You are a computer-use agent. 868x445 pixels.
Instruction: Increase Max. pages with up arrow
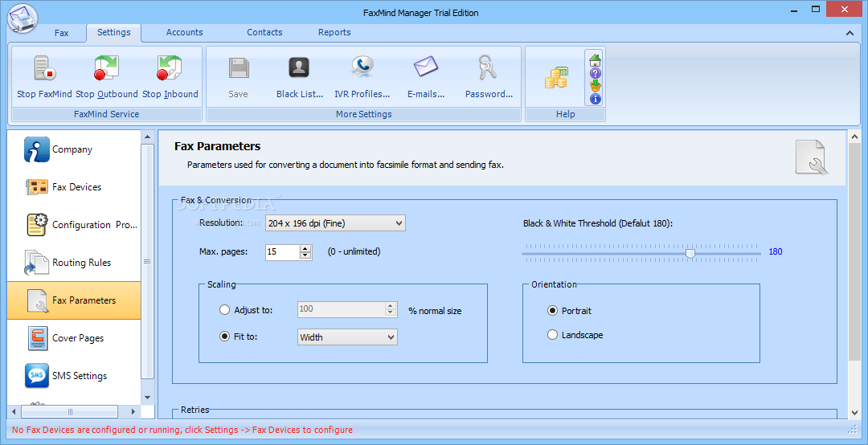click(x=305, y=248)
